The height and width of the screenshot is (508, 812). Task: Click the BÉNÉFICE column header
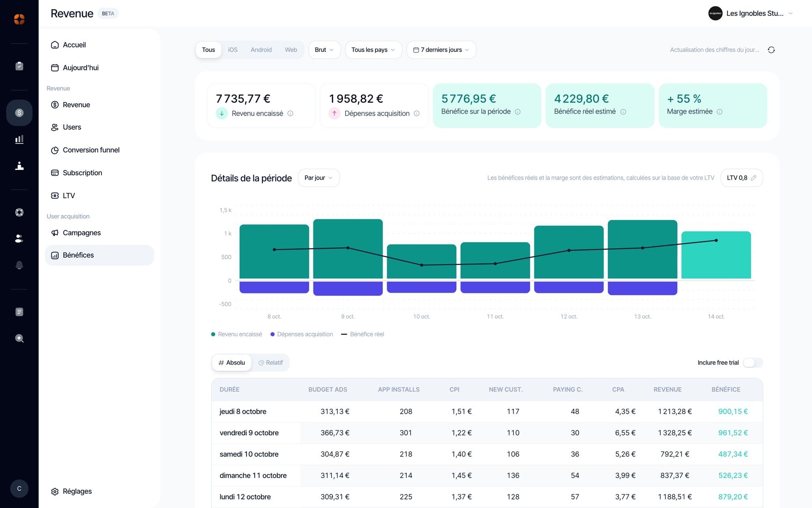coord(726,389)
